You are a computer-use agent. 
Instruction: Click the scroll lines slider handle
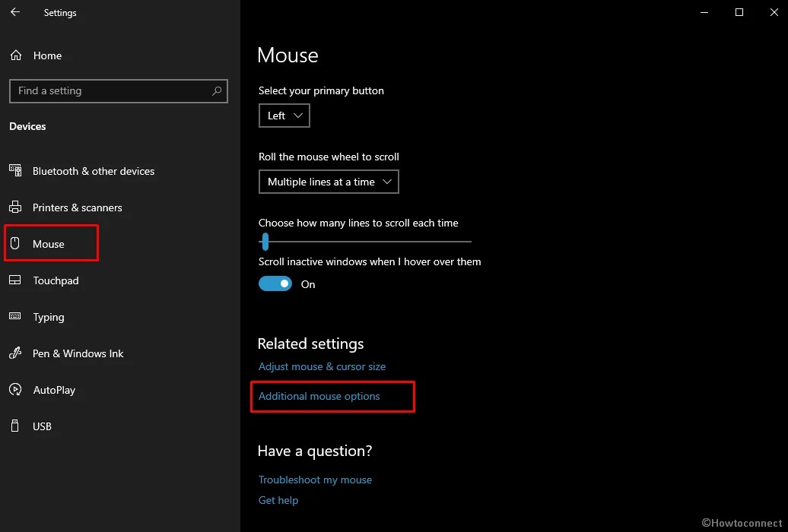[265, 242]
